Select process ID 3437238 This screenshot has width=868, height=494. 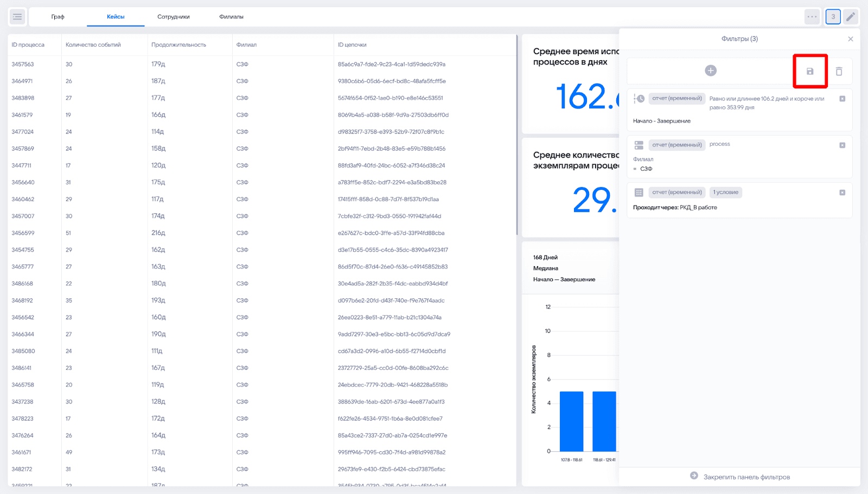click(x=22, y=402)
